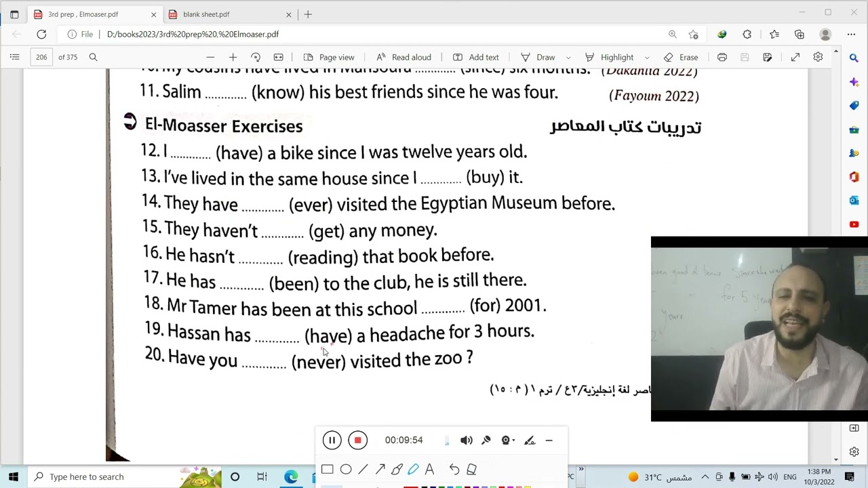Click Add text tool
This screenshot has height=488, width=868.
tap(475, 58)
